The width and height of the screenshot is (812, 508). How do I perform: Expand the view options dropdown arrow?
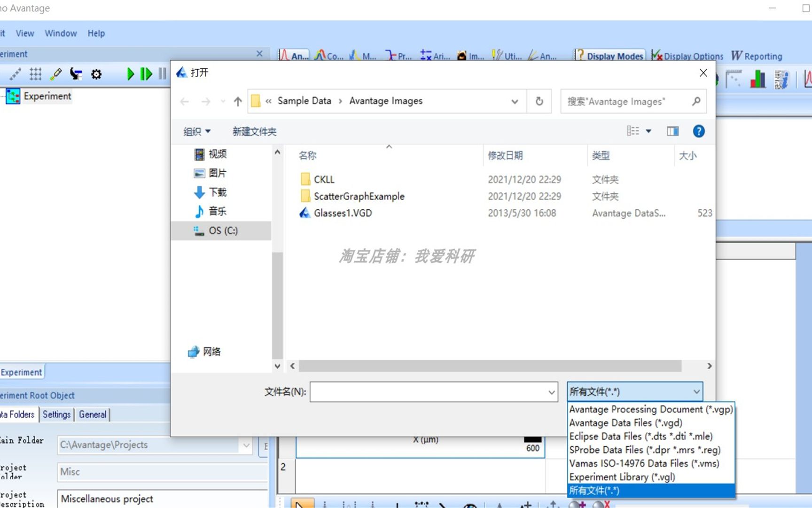648,131
